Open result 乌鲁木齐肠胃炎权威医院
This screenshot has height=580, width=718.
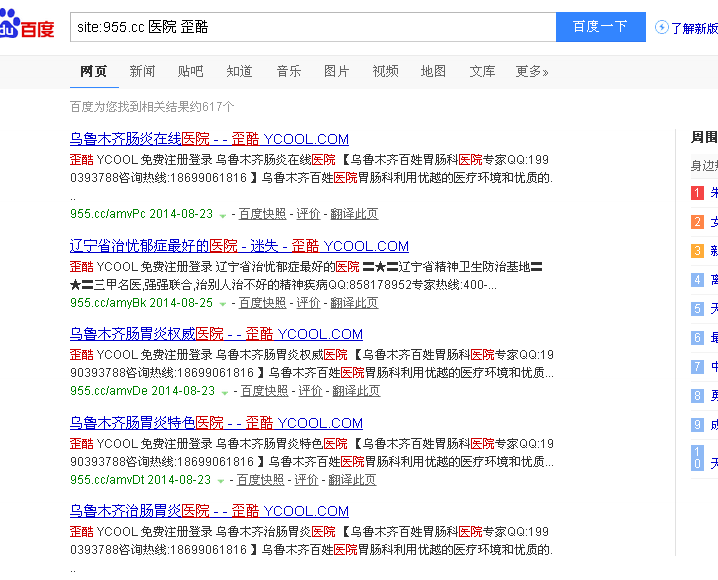coord(216,334)
